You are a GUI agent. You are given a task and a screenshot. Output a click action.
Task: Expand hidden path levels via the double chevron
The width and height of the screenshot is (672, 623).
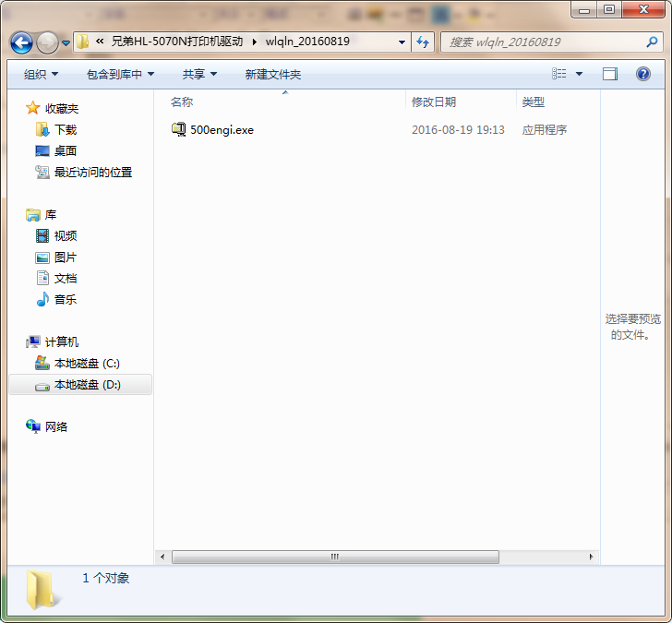click(100, 42)
